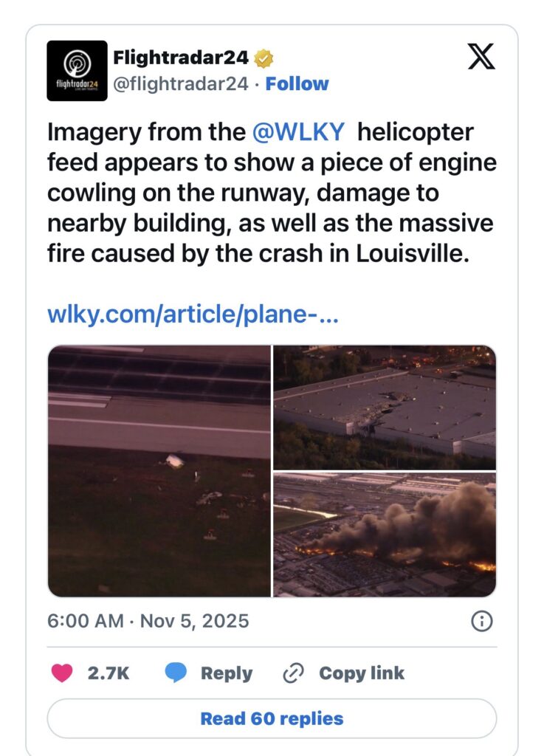
Task: Like the tweet with heart icon
Action: [62, 673]
